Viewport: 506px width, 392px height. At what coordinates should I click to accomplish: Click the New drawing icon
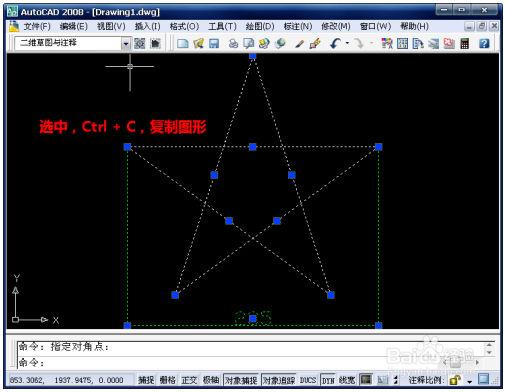pos(183,43)
